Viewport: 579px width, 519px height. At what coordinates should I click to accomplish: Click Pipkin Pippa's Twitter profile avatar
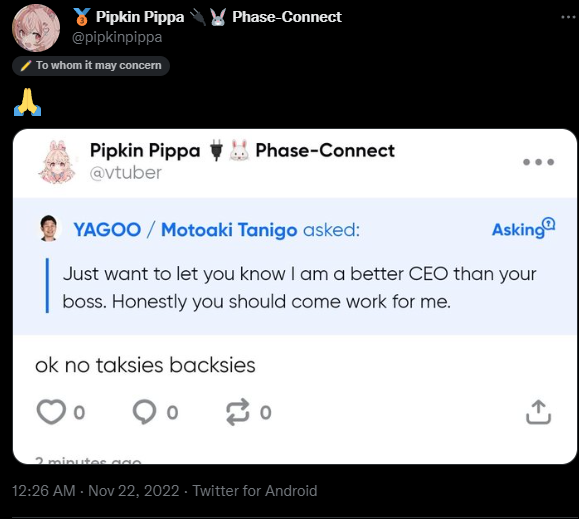tap(36, 28)
